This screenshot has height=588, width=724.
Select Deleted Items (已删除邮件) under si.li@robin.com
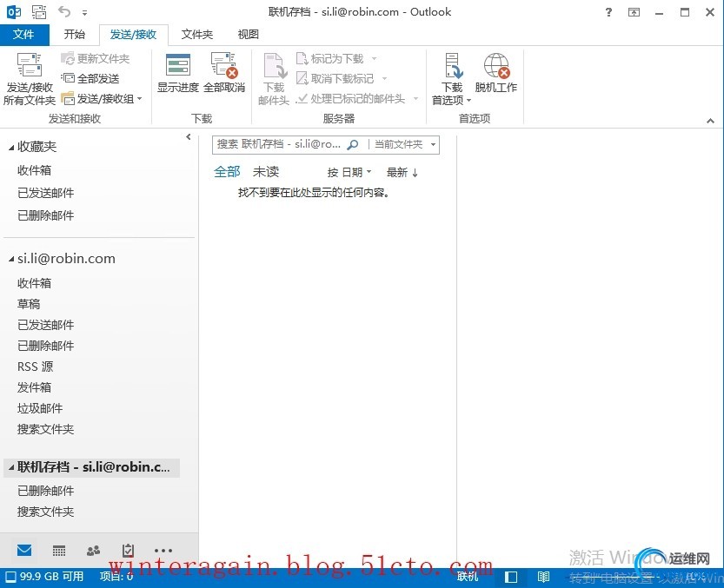[46, 346]
